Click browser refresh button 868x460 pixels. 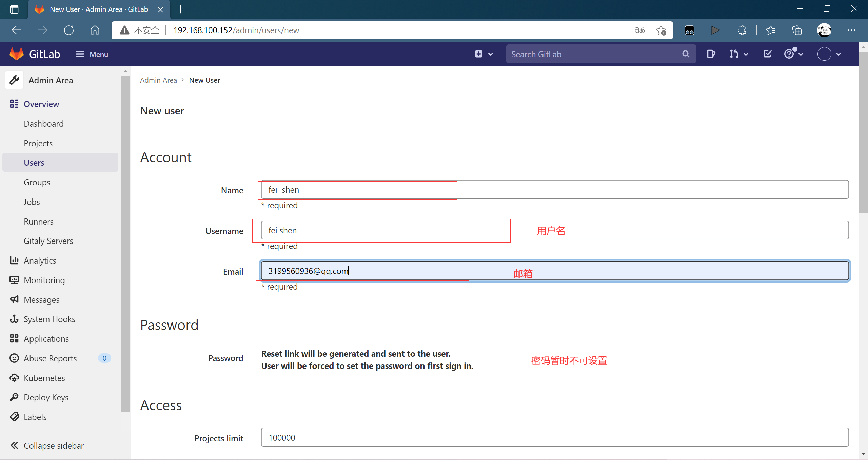pos(69,30)
